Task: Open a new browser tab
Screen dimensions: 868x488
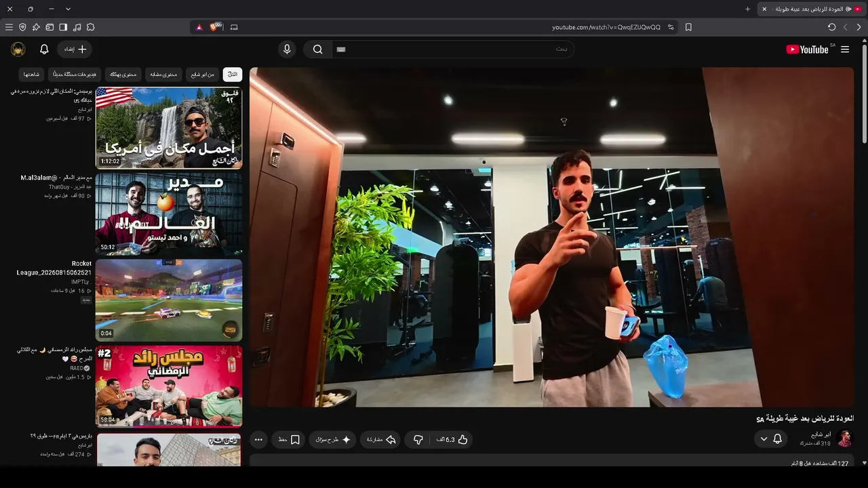Action: (x=747, y=9)
